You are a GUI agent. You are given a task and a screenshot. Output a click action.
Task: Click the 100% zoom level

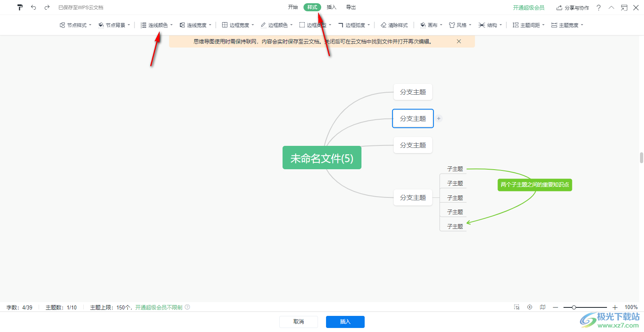(x=631, y=307)
